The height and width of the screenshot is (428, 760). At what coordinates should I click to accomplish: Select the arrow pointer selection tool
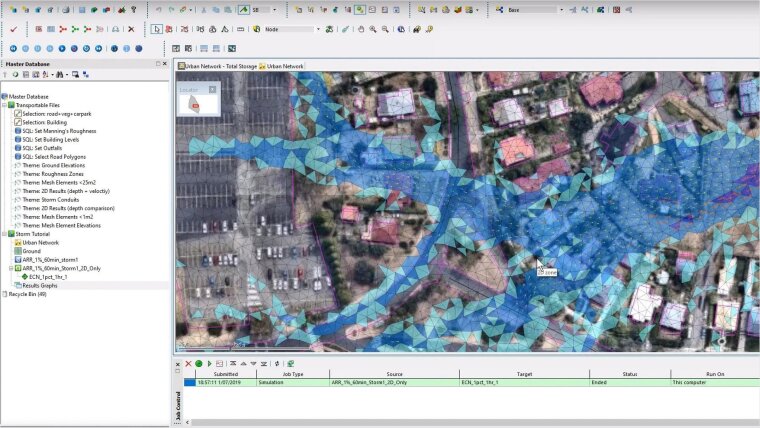click(x=156, y=29)
